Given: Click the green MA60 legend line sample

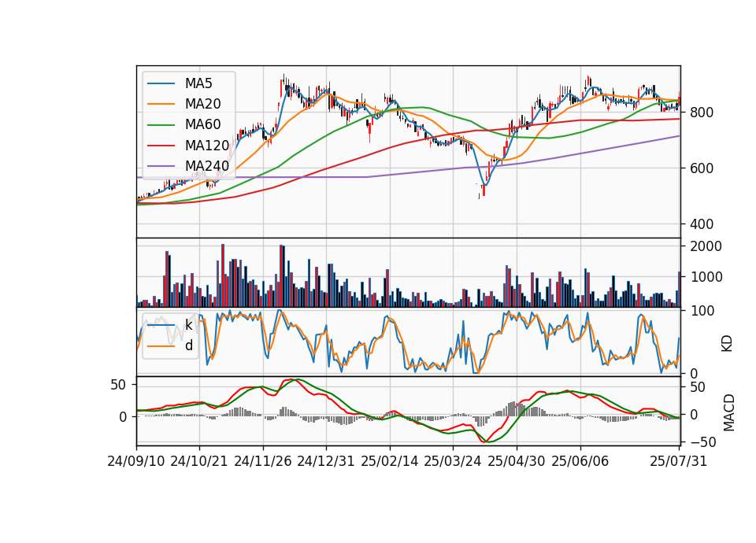Looking at the screenshot, I should [x=161, y=124].
